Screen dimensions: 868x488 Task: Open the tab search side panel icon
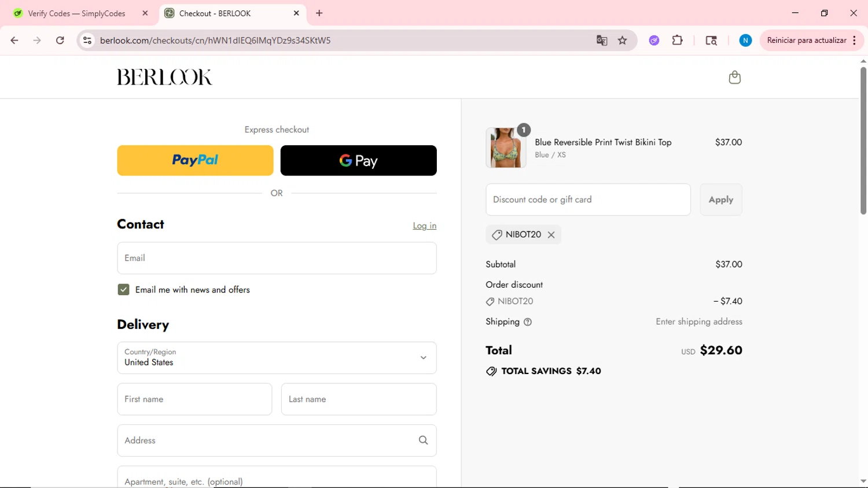coord(711,41)
